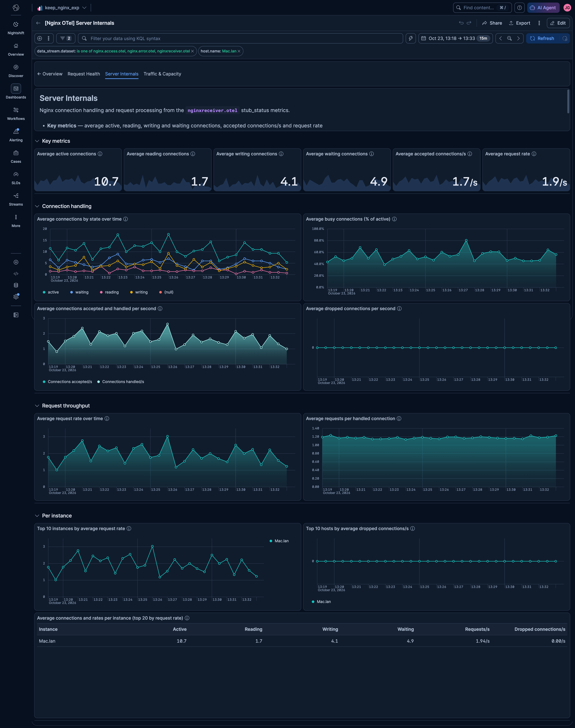Select the Server Internals tab
This screenshot has height=728, width=575.
pyautogui.click(x=122, y=74)
